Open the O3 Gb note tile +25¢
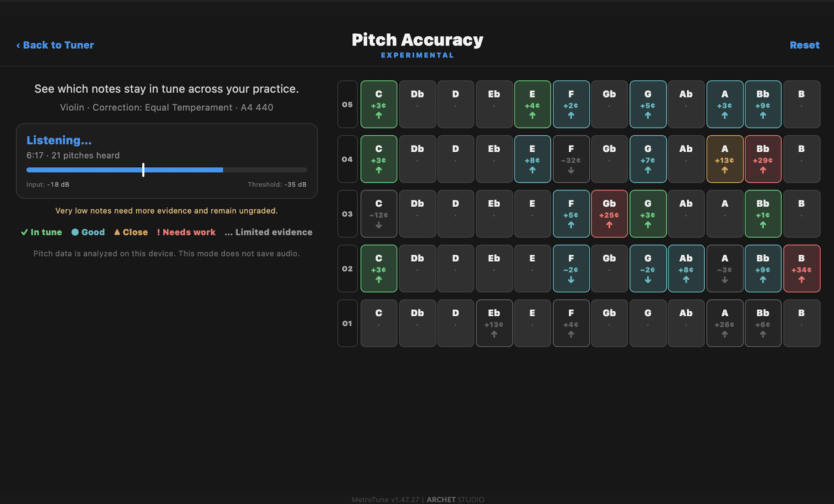Screen dimensions: 834x504 point(609,214)
